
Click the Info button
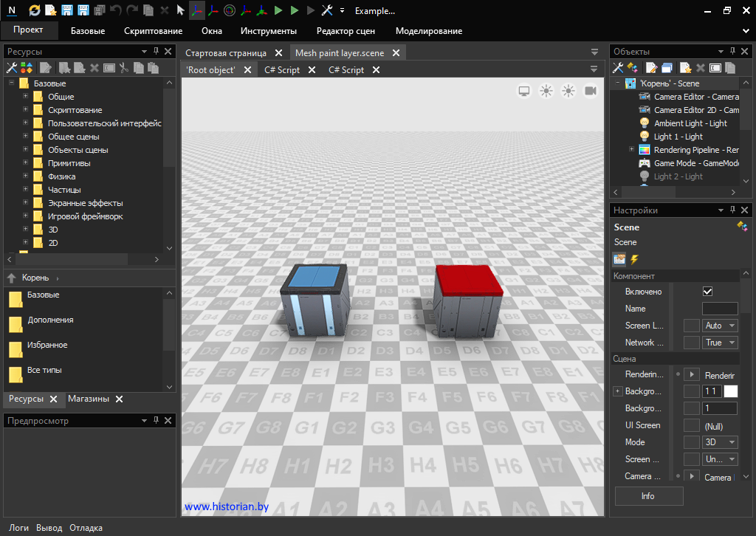click(x=648, y=496)
